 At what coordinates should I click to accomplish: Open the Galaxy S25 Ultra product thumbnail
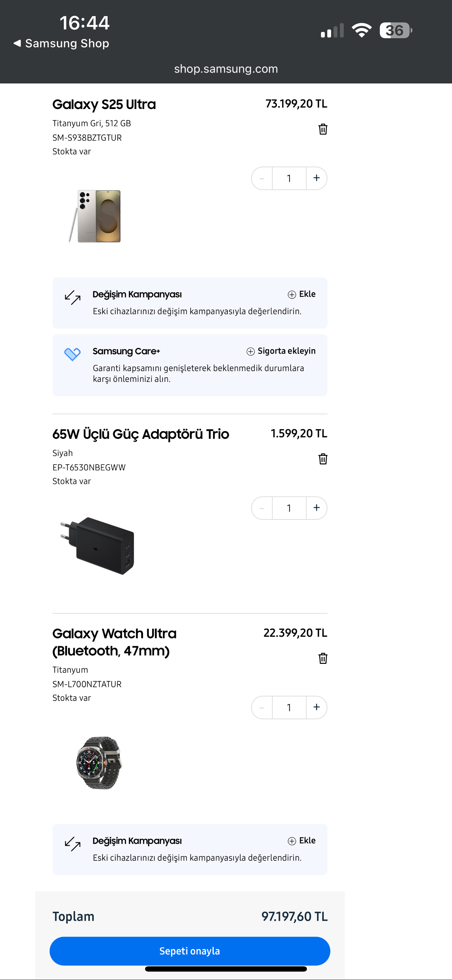tap(95, 216)
